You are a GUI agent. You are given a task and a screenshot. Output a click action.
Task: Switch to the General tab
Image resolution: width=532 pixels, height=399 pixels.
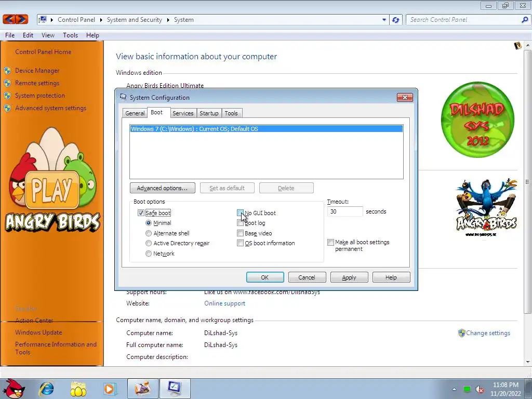pyautogui.click(x=135, y=113)
